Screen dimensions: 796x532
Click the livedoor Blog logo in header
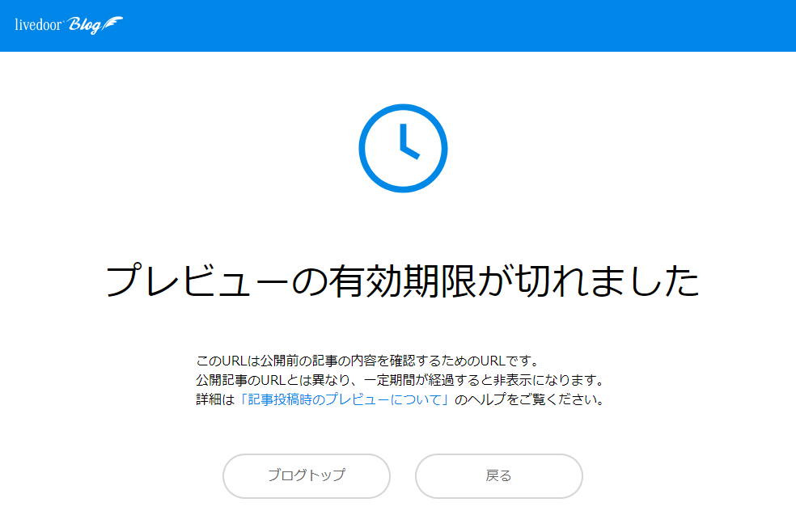pyautogui.click(x=69, y=25)
